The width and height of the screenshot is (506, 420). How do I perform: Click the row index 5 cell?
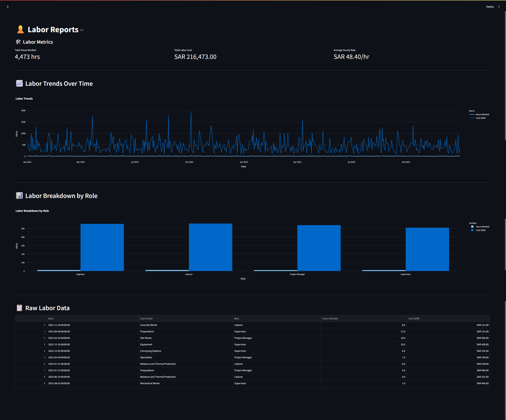(x=31, y=358)
